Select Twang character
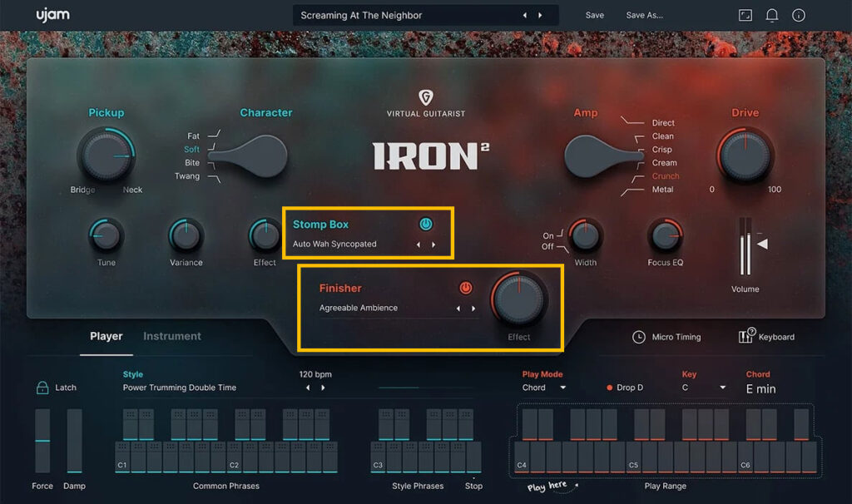This screenshot has width=852, height=504. click(x=187, y=176)
